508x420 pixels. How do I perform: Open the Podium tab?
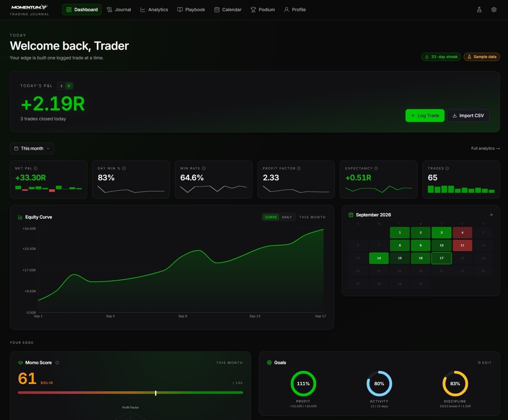coord(263,10)
